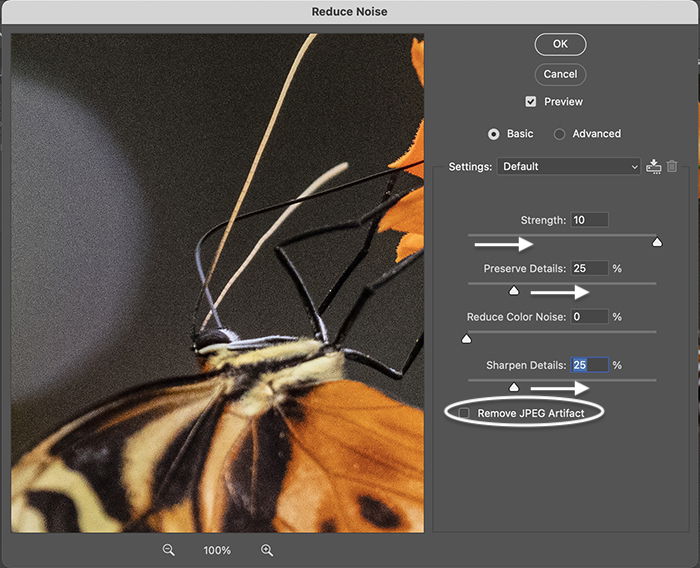This screenshot has width=700, height=568.
Task: Click the Reduce Color Noise slider handle
Action: pos(466,339)
